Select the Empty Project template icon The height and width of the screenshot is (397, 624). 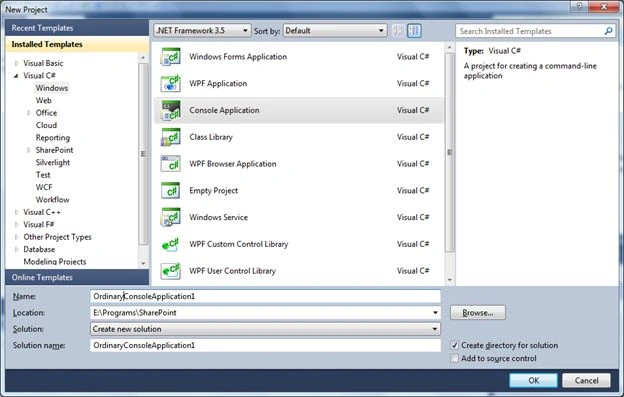(x=170, y=191)
